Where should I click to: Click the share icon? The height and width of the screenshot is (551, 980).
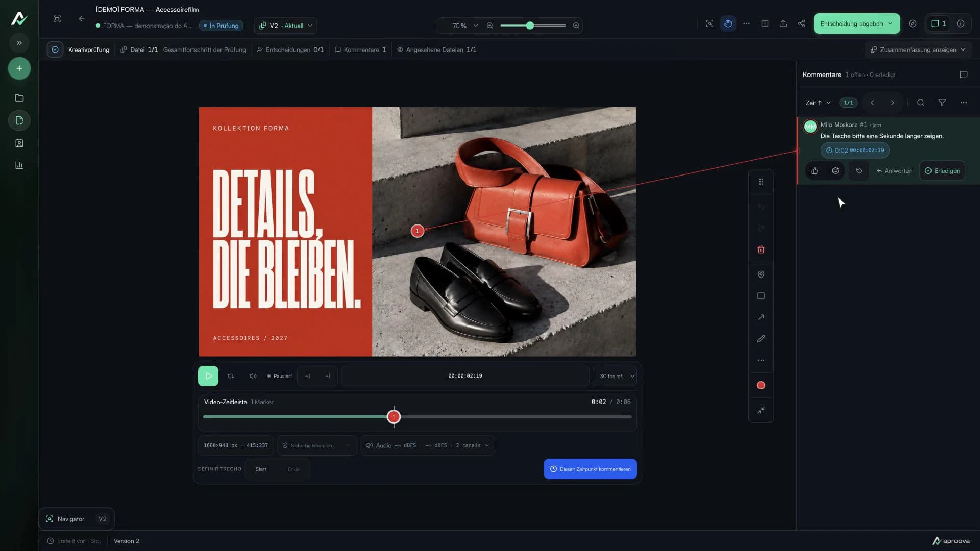tap(801, 23)
